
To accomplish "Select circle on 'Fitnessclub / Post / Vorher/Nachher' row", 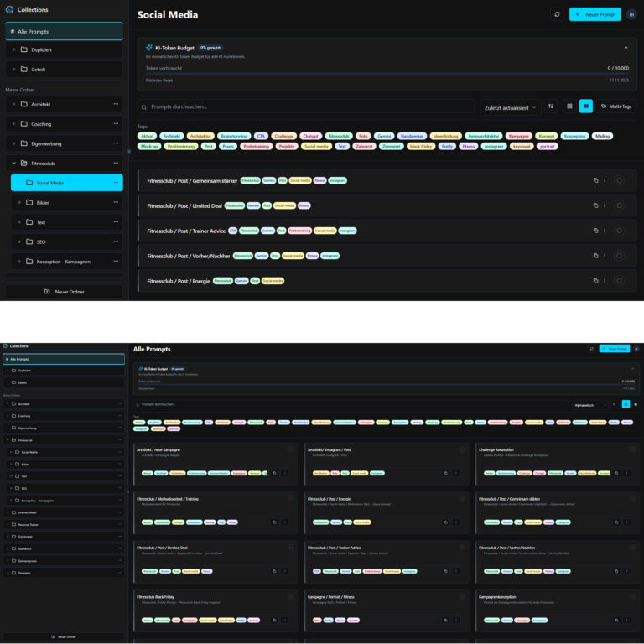I will 619,256.
